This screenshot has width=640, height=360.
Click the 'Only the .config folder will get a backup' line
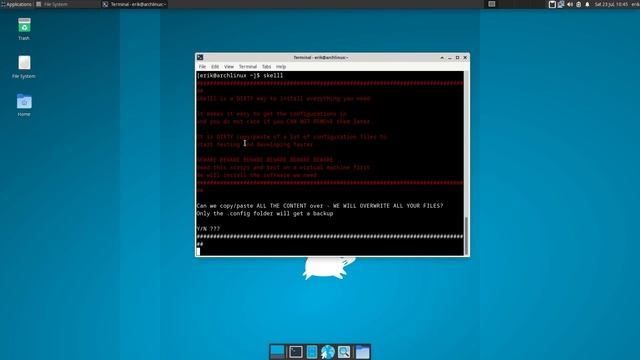pos(265,213)
